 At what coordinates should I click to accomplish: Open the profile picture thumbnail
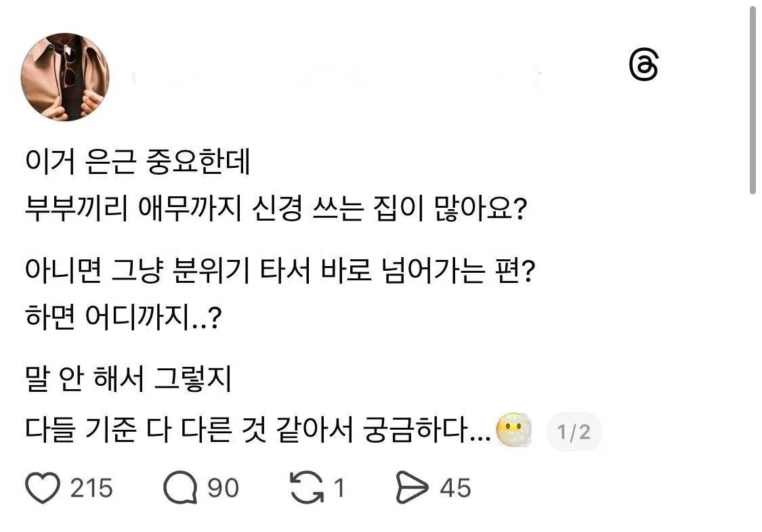[65, 76]
